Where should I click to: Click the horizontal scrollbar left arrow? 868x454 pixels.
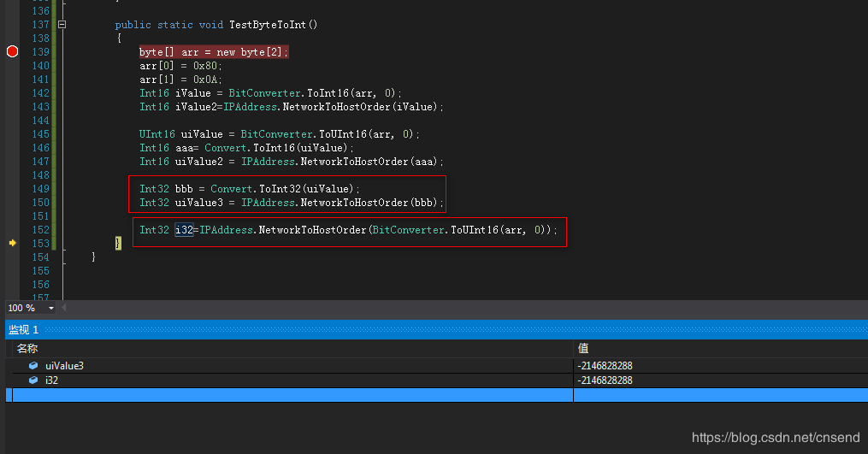pyautogui.click(x=63, y=308)
